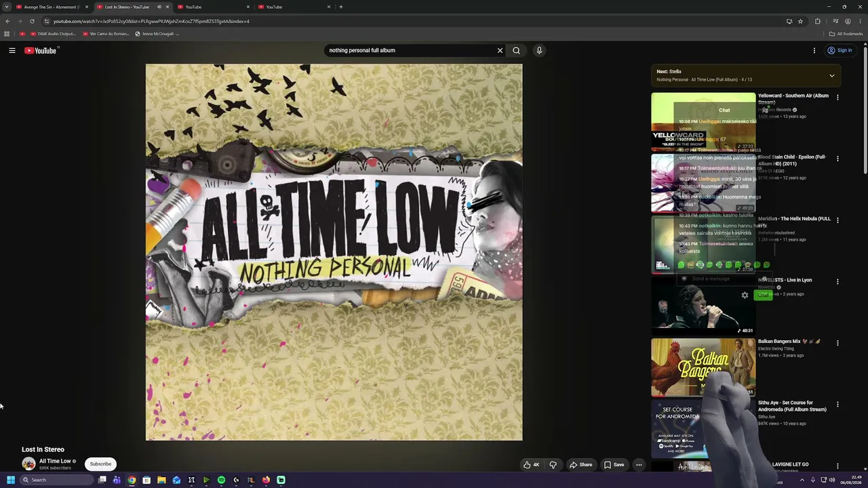The image size is (868, 488).
Task: Subscribe to All Time Low
Action: click(x=100, y=464)
